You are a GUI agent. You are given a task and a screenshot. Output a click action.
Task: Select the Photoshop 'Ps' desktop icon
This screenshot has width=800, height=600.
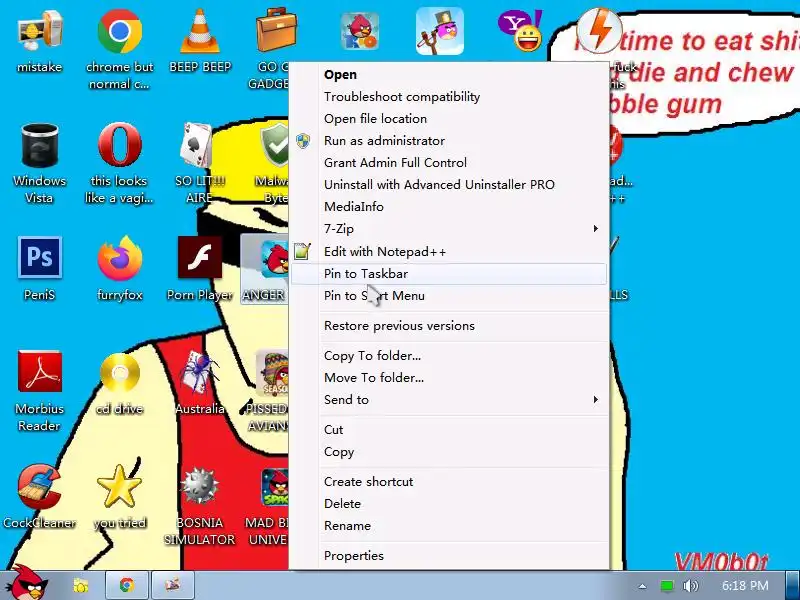pyautogui.click(x=40, y=258)
